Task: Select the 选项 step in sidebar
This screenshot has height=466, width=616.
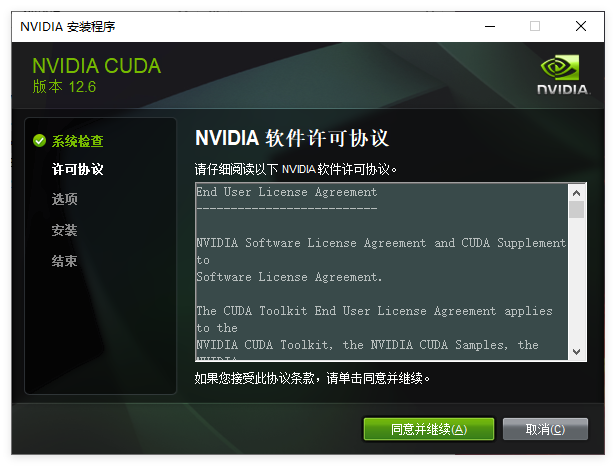Action: click(x=64, y=199)
